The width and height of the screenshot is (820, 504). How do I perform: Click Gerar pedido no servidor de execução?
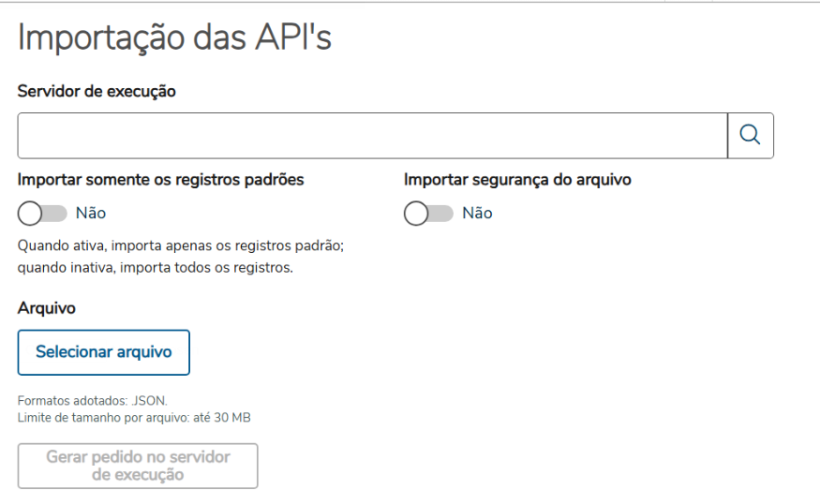138,466
